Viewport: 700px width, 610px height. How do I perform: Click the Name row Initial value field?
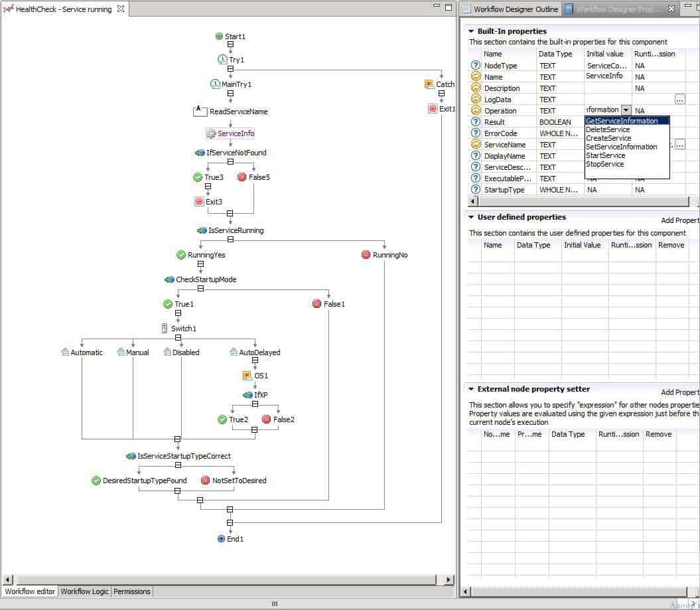608,76
